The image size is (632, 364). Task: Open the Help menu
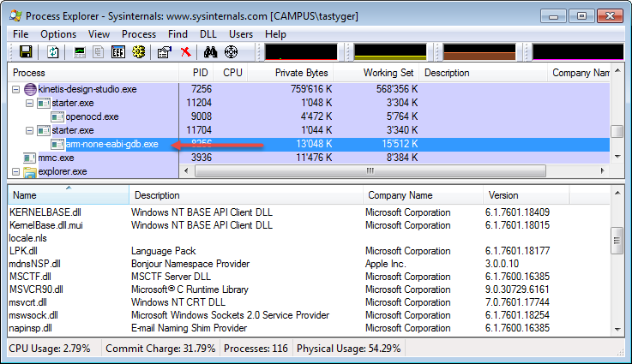coord(275,34)
